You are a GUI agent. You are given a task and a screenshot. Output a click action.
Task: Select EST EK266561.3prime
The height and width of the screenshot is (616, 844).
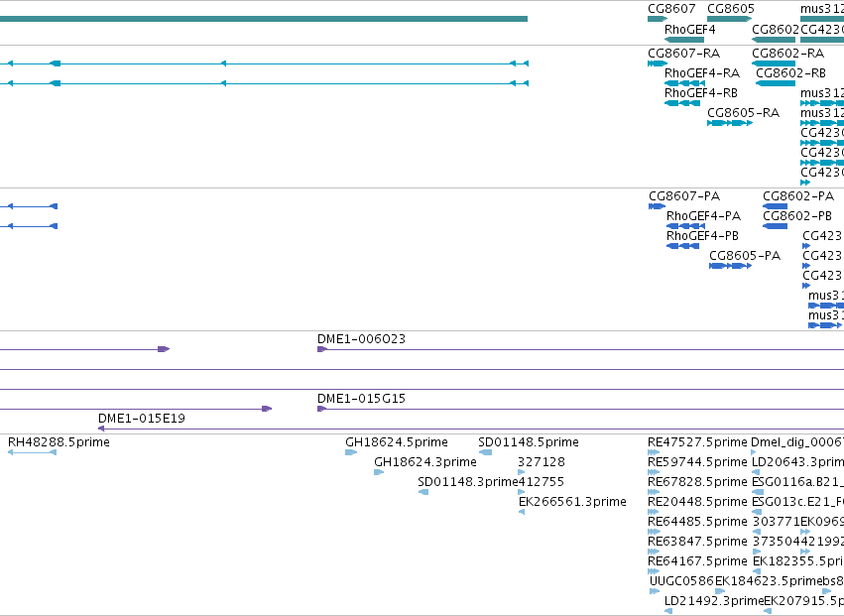tap(572, 502)
